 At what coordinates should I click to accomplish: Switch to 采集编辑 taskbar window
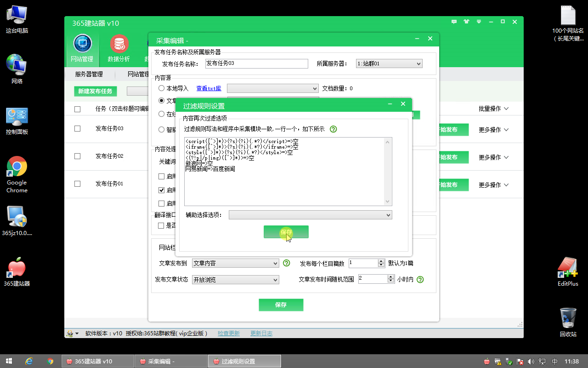click(171, 361)
